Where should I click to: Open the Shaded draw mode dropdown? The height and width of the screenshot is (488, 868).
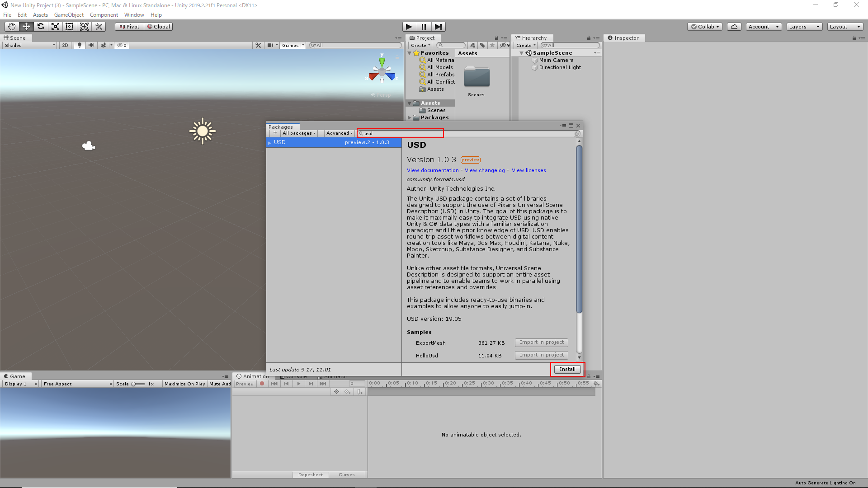pos(30,45)
